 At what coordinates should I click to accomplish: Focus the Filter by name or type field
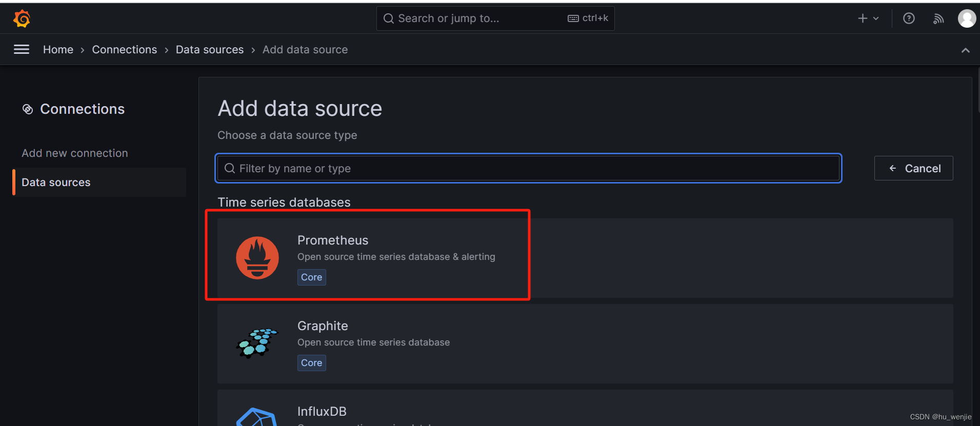point(528,168)
